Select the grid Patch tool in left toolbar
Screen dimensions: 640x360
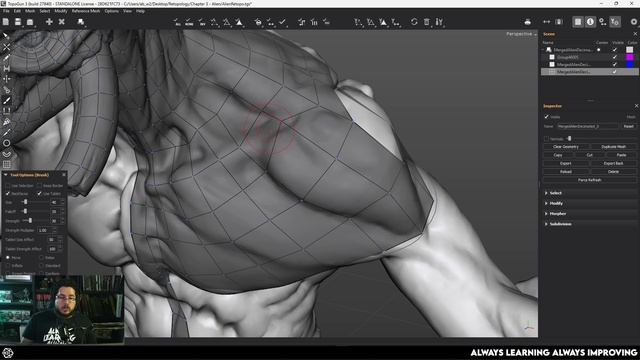point(7,164)
